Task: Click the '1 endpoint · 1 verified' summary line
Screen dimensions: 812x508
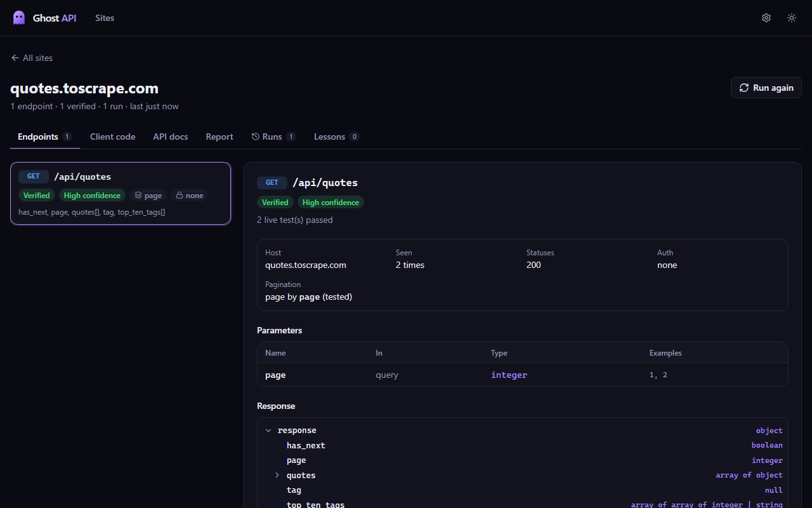Action: point(95,106)
